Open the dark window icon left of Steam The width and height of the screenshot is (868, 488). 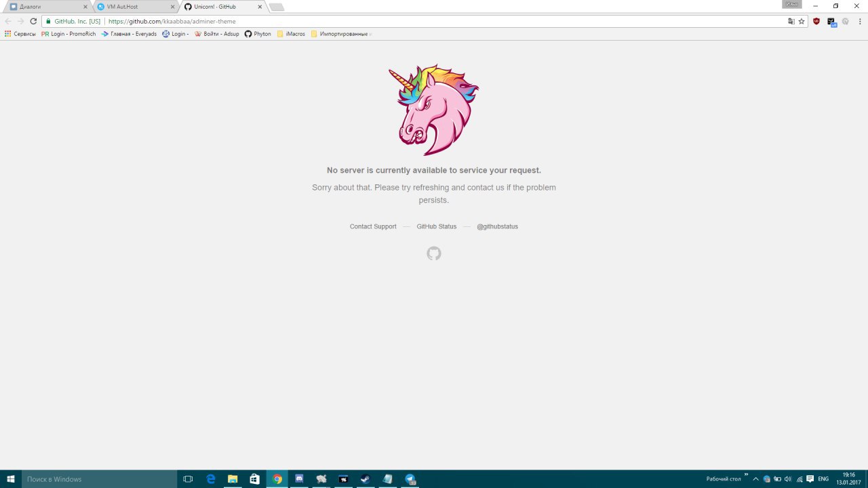point(344,479)
